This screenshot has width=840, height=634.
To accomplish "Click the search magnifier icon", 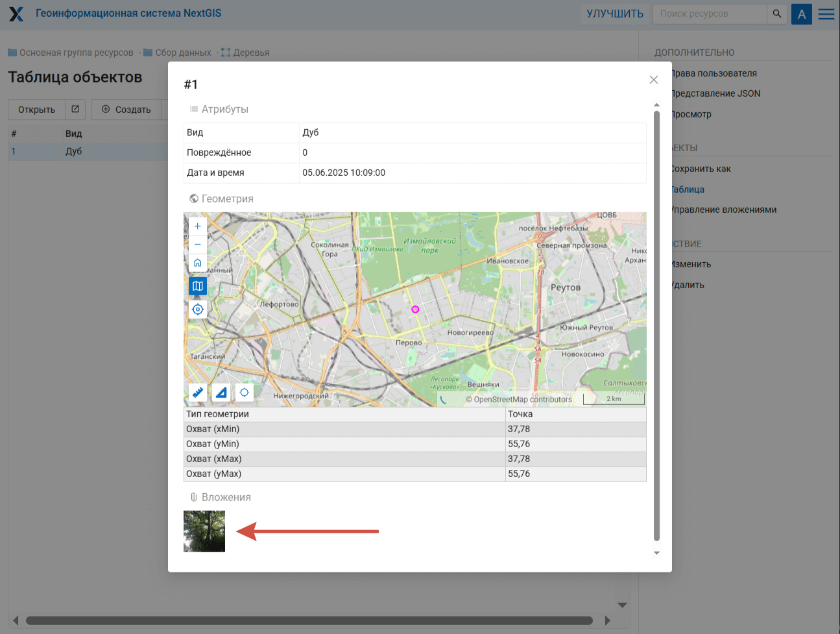I will 777,14.
